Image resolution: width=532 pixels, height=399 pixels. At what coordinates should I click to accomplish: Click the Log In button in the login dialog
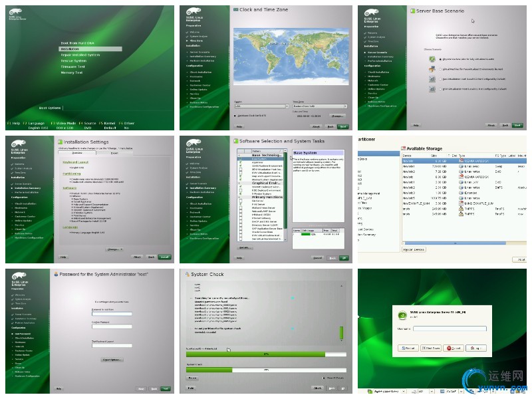pyautogui.click(x=476, y=348)
